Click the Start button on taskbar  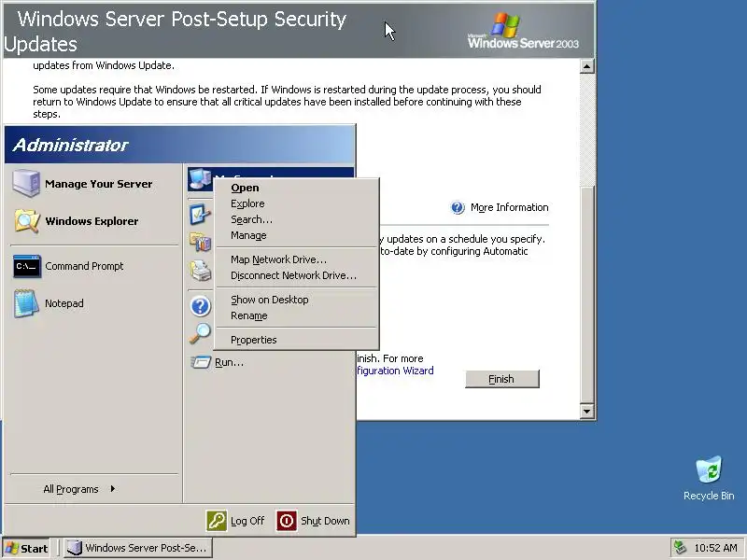pyautogui.click(x=27, y=548)
